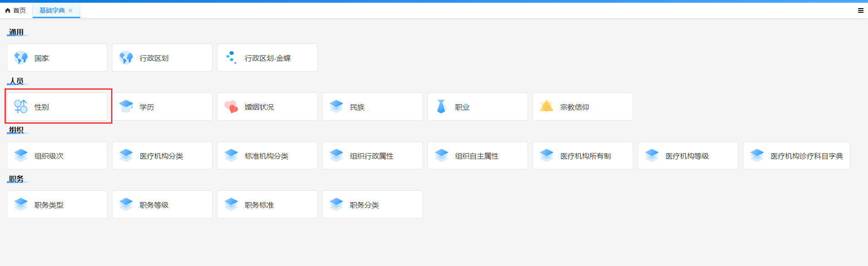Click the globe icon beside 行政区划

126,58
